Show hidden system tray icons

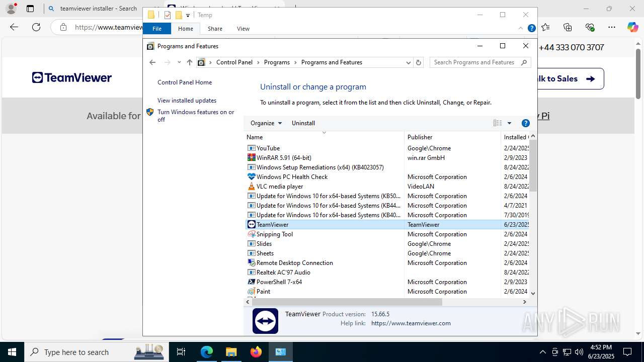pyautogui.click(x=542, y=352)
